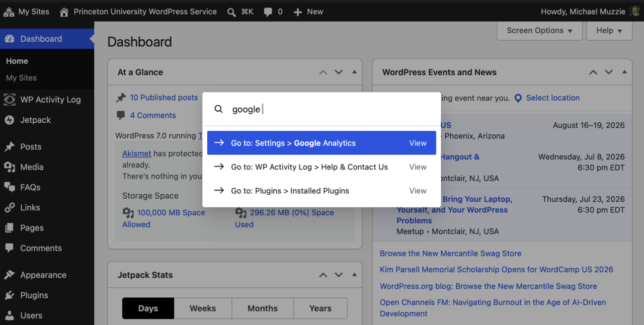The width and height of the screenshot is (644, 325).
Task: Click the Links chain icon in sidebar
Action: pos(9,207)
